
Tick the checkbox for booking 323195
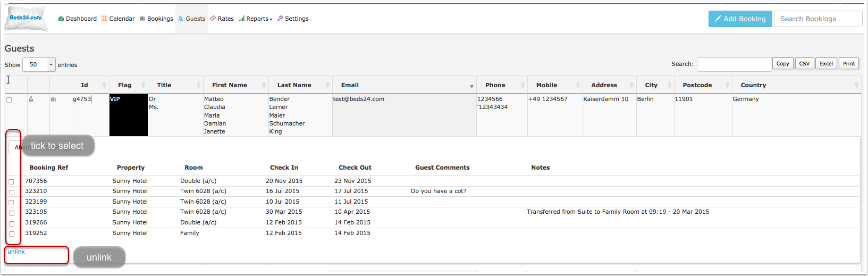pyautogui.click(x=11, y=213)
